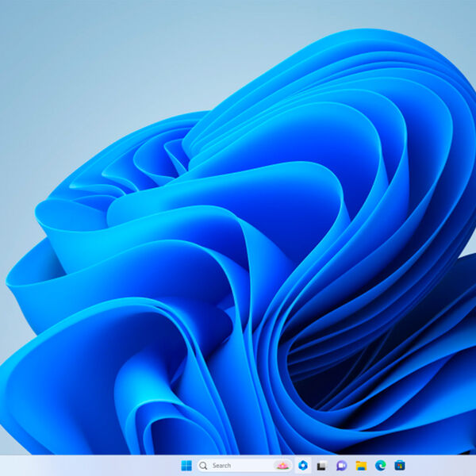Launch the purple Teams Chat icon
The height and width of the screenshot is (476, 476).
(x=341, y=466)
